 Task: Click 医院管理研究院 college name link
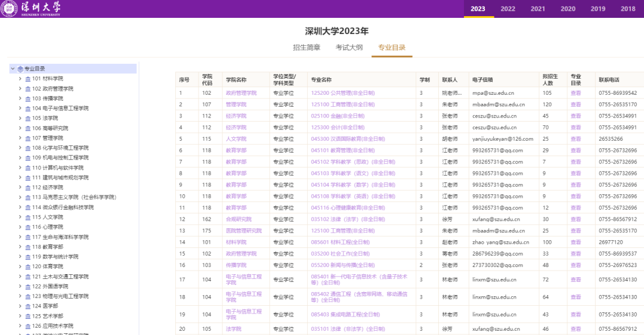coord(243,231)
